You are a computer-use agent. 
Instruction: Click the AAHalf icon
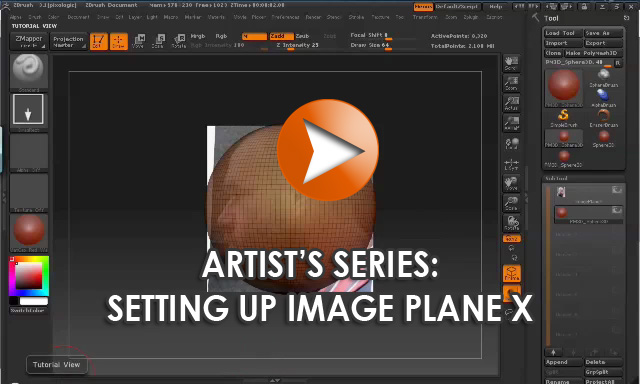pos(511,123)
